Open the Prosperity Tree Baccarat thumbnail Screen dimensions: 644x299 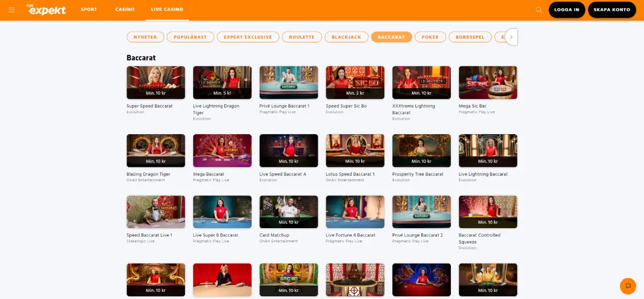tap(421, 151)
